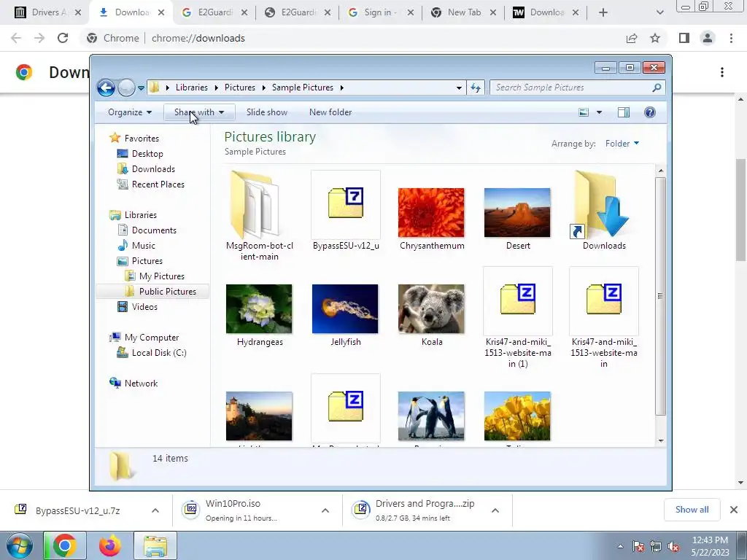This screenshot has height=560, width=747.
Task: Open Windows Start menu
Action: [18, 546]
